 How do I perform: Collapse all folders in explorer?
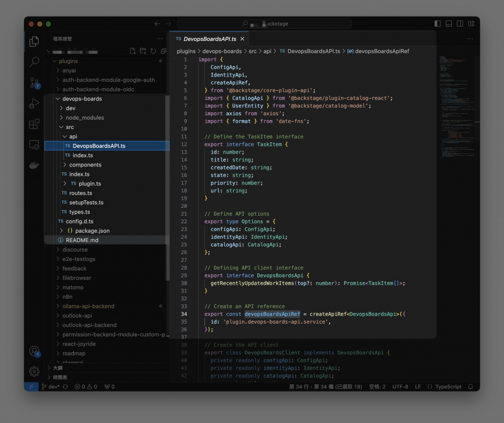click(163, 51)
